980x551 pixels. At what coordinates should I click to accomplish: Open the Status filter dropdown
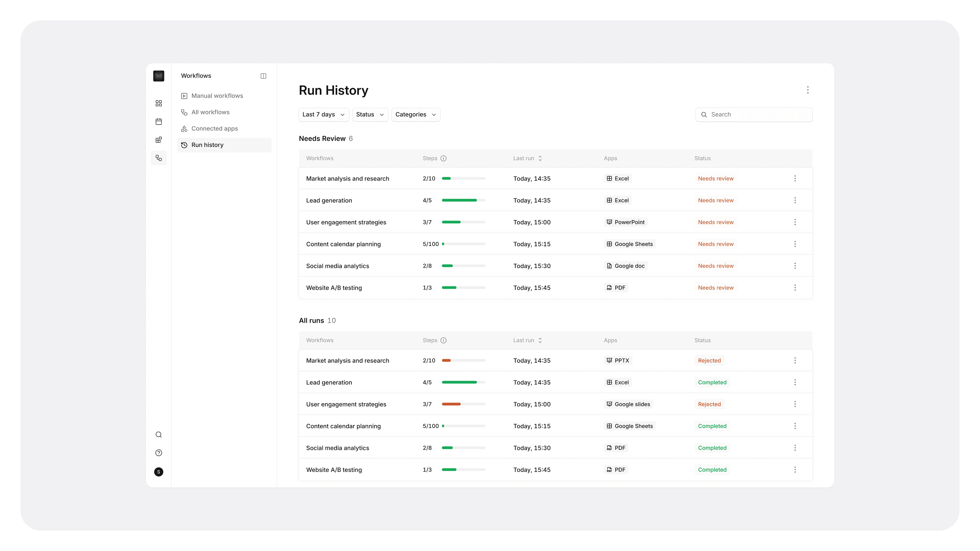tap(370, 115)
